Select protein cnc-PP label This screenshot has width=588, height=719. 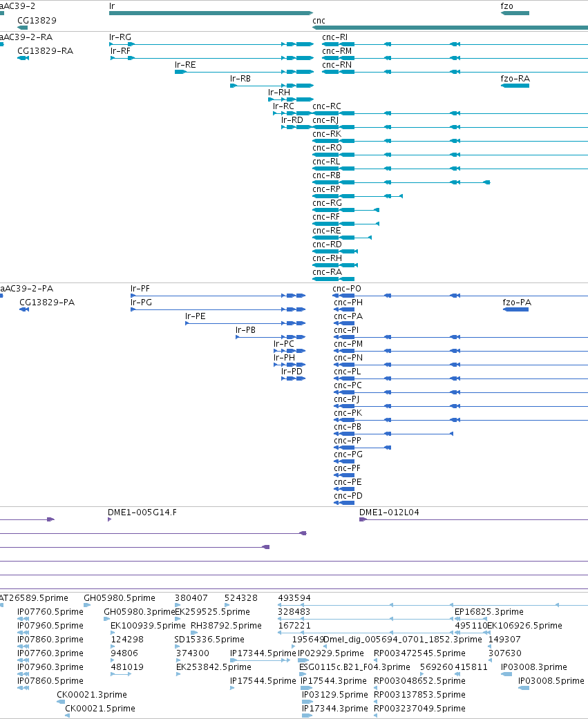[348, 440]
